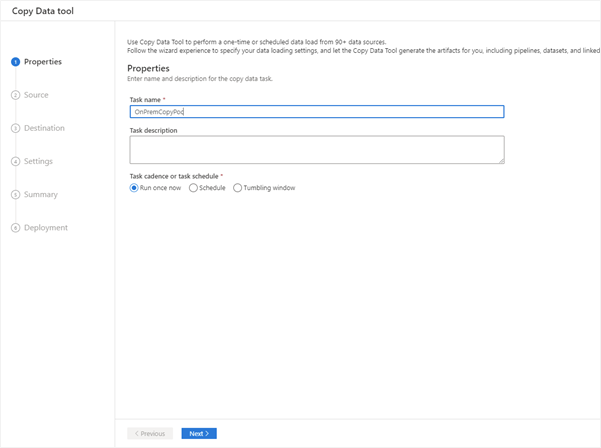The width and height of the screenshot is (601, 448).
Task: Choose the Tumbling window radio option
Action: coord(238,188)
